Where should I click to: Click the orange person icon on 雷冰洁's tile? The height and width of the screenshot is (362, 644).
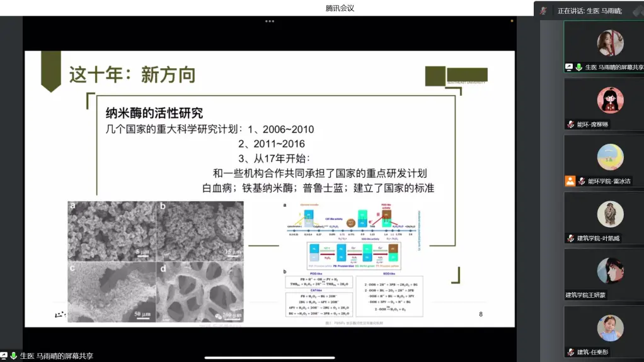[x=570, y=181]
